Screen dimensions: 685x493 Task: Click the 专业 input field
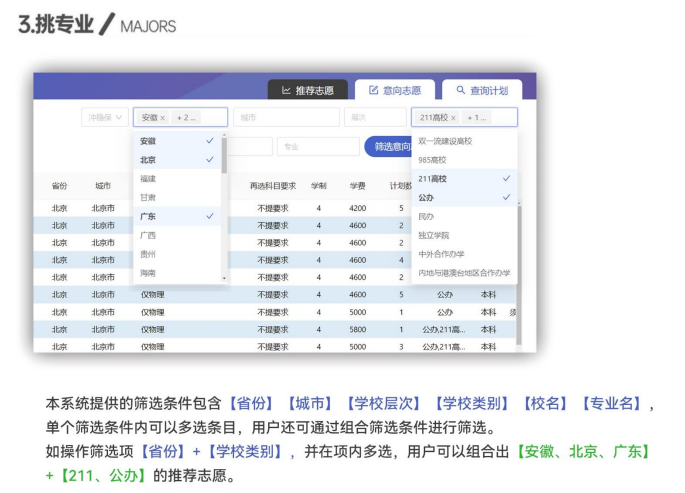pyautogui.click(x=316, y=147)
